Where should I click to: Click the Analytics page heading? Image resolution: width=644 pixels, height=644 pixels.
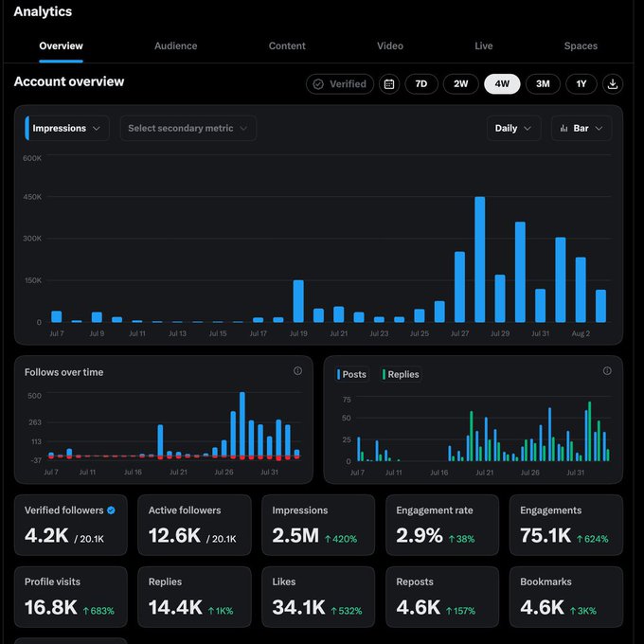click(43, 11)
